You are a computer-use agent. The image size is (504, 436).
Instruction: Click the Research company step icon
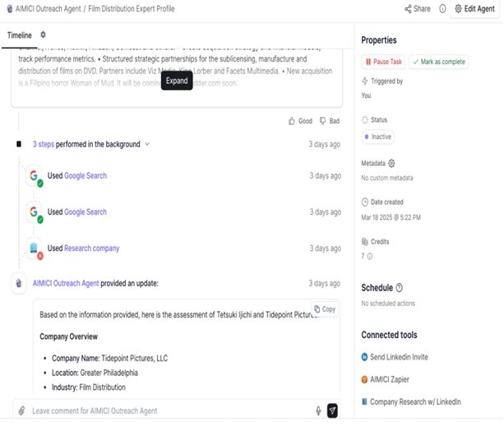click(34, 248)
